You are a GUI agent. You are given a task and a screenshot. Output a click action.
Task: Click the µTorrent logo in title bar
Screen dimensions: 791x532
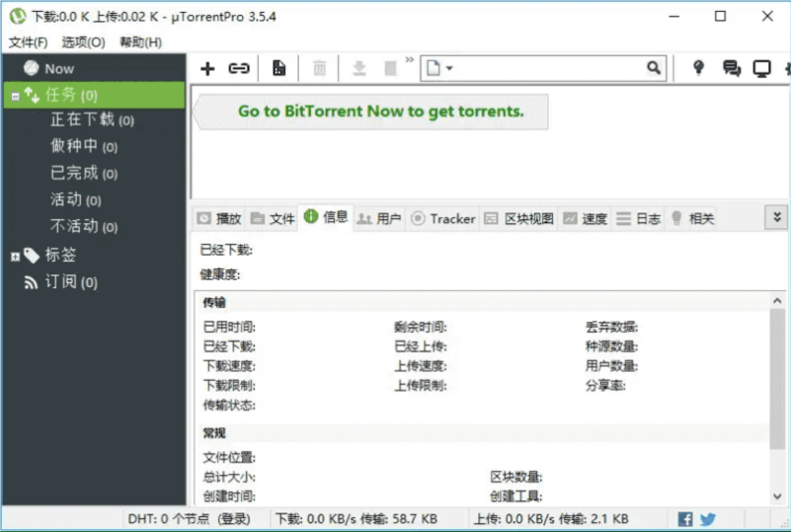click(18, 16)
